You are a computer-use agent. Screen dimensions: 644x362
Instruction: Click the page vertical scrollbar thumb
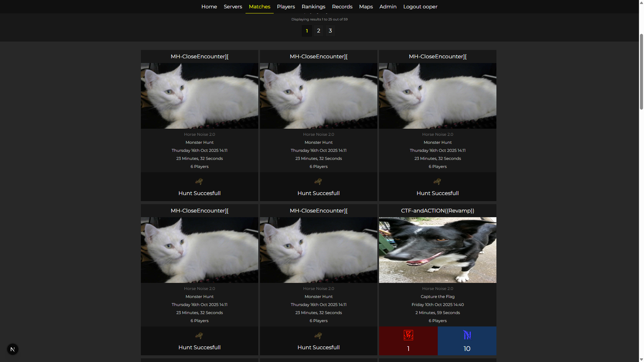pos(641,71)
